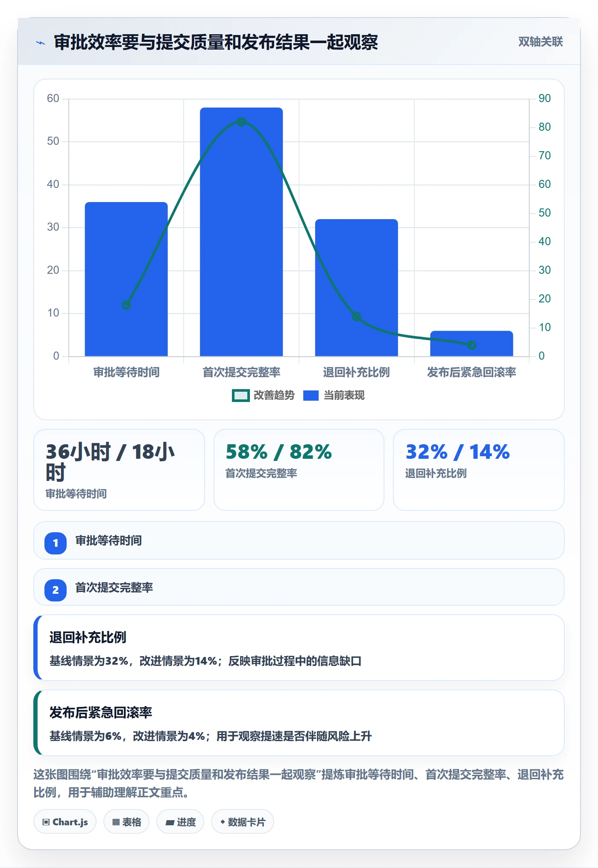Click the line point above 审批等待时间
Viewport: 598px width, 868px height.
[x=126, y=305]
